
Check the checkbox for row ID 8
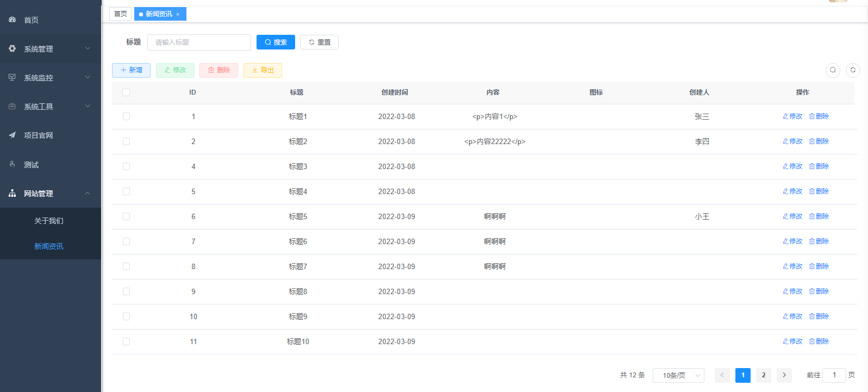click(126, 266)
